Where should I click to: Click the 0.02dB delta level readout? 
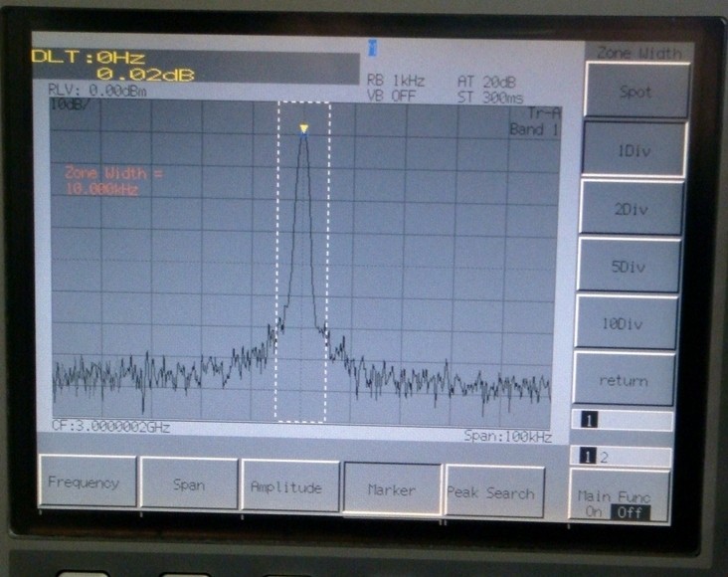point(145,75)
